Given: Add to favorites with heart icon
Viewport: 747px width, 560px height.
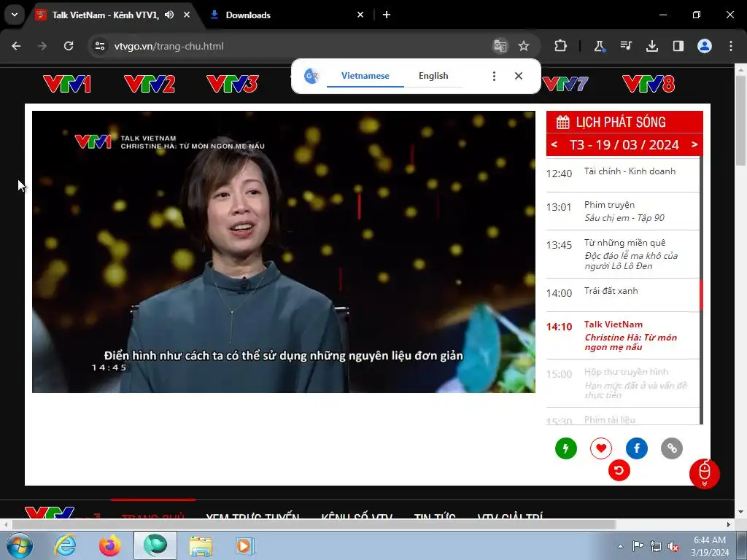Looking at the screenshot, I should coord(601,448).
